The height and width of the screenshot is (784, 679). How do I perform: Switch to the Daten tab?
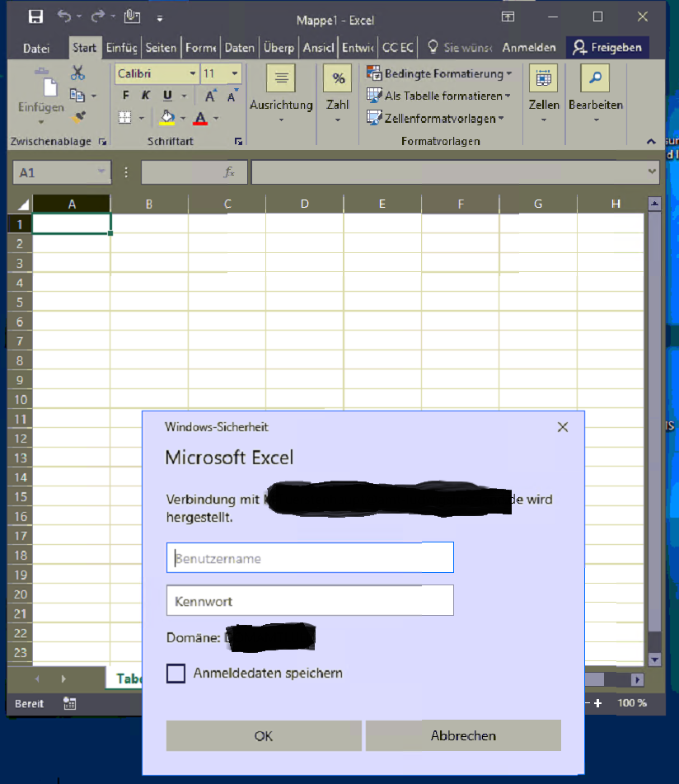[x=239, y=48]
